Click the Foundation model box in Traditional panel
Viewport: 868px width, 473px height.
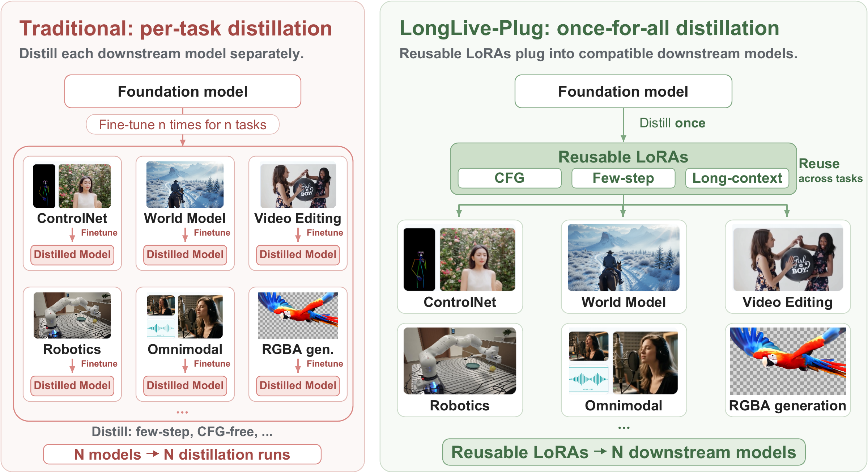tap(183, 91)
